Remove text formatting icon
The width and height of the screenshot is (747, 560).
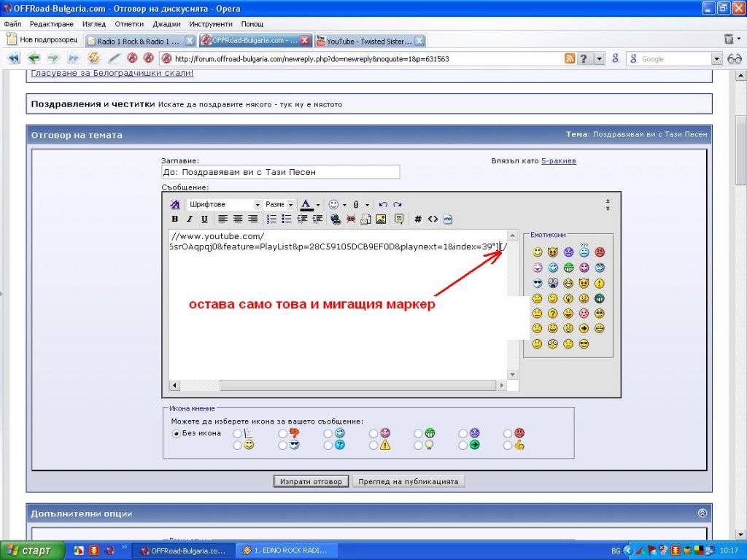click(x=175, y=204)
